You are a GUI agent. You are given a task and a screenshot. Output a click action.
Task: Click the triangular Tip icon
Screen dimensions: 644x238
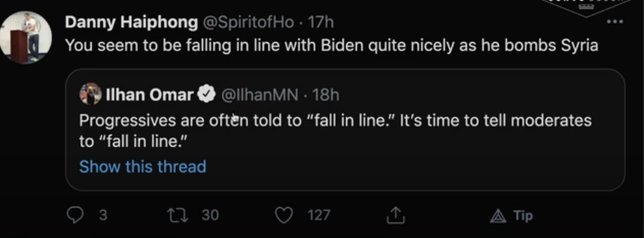pos(498,216)
